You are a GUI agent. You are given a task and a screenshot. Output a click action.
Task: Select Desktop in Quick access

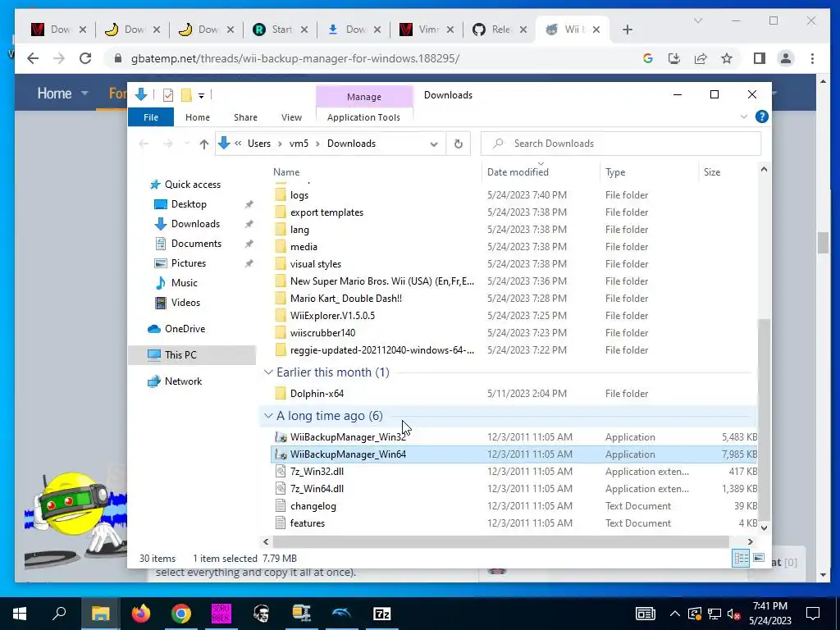tap(189, 204)
